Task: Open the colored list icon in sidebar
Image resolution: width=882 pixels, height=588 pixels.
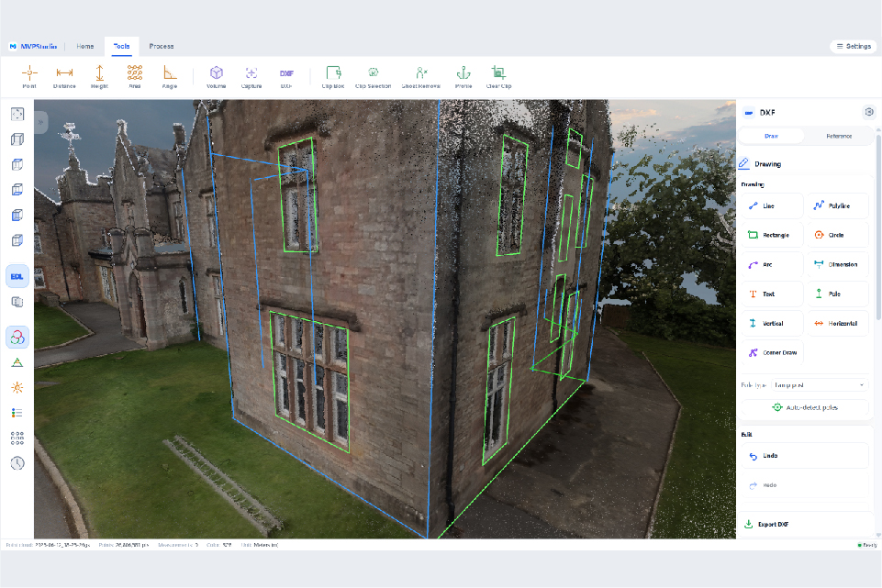Action: coord(17,413)
